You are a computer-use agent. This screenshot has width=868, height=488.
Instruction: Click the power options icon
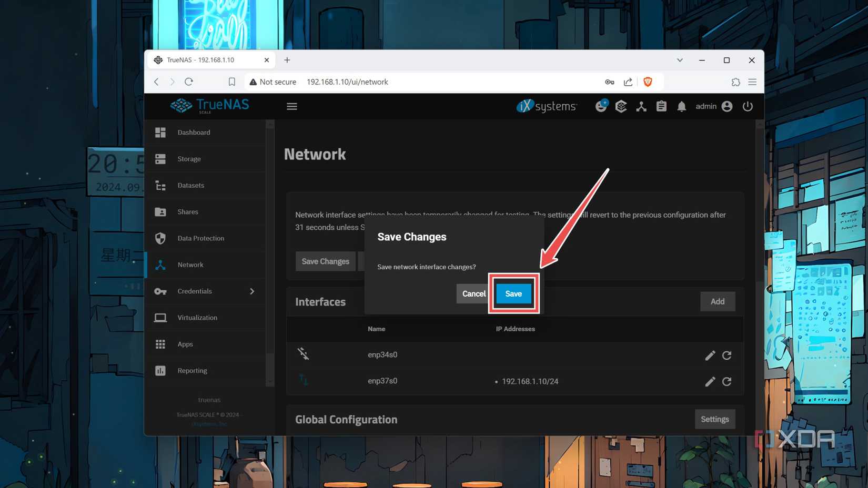tap(748, 106)
